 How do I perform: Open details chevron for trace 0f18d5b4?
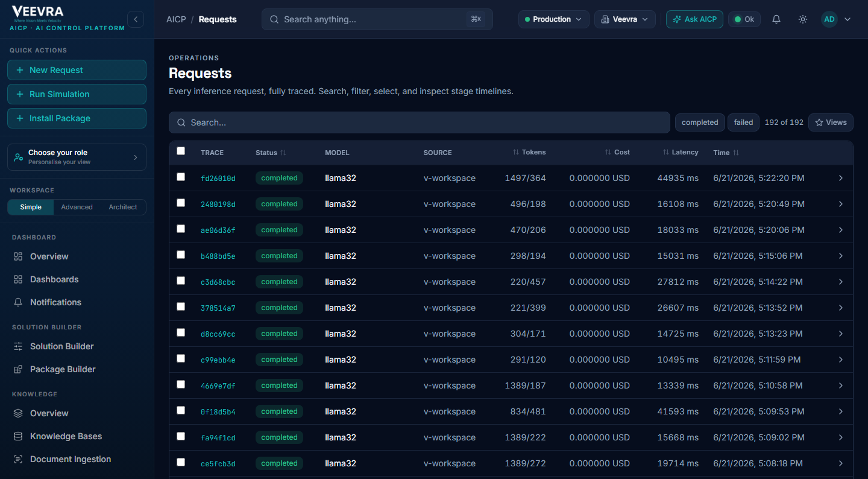(841, 411)
